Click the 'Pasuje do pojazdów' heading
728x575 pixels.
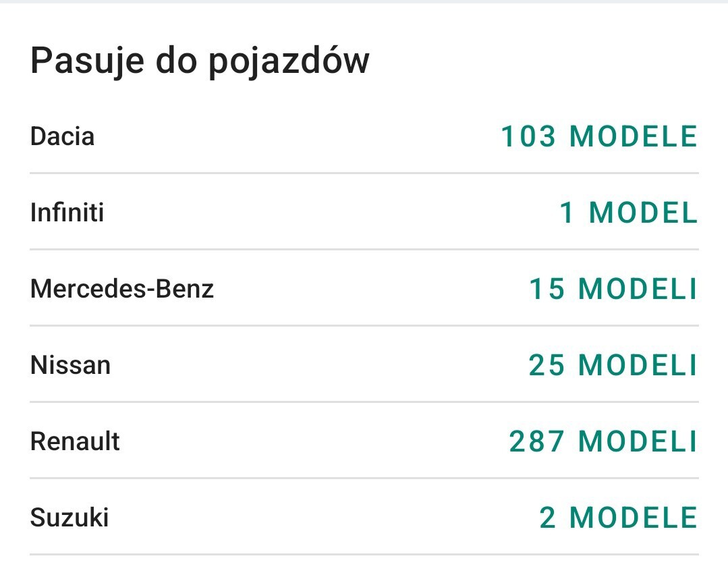(x=200, y=61)
